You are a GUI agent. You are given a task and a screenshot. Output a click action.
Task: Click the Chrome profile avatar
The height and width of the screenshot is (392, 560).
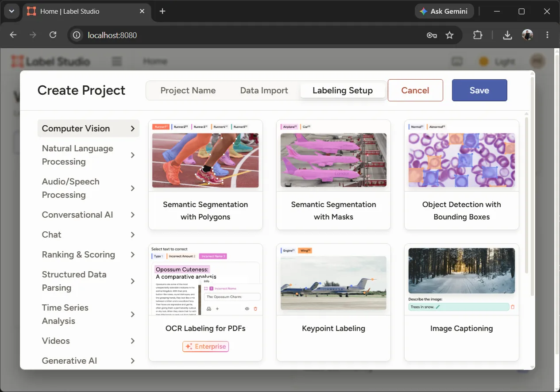click(x=528, y=35)
